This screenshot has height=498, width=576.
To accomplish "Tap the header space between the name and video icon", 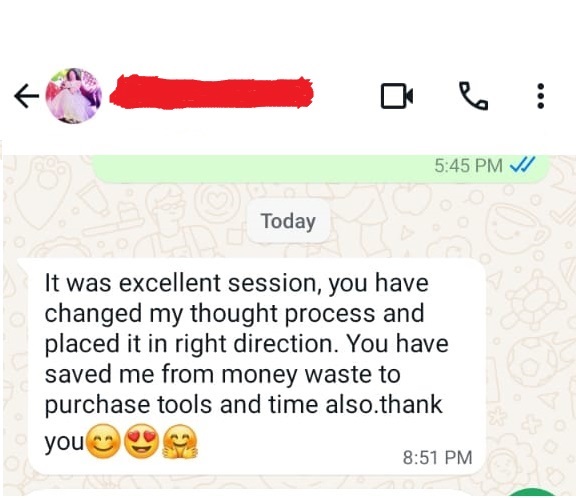I will click(x=347, y=96).
